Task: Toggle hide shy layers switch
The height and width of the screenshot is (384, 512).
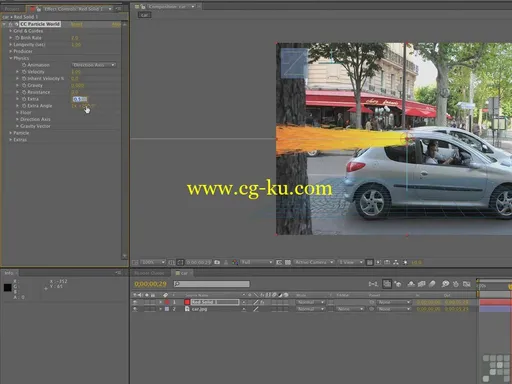Action: click(x=411, y=284)
